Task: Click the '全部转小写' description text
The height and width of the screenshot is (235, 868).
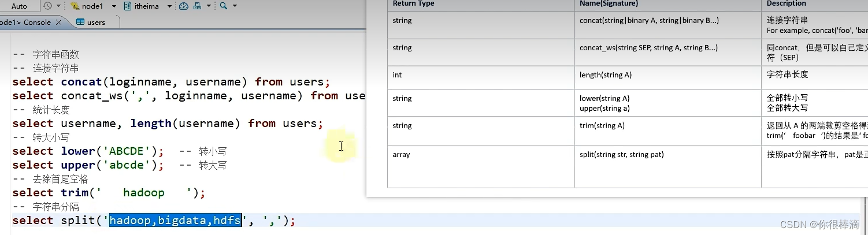Action: coord(787,99)
